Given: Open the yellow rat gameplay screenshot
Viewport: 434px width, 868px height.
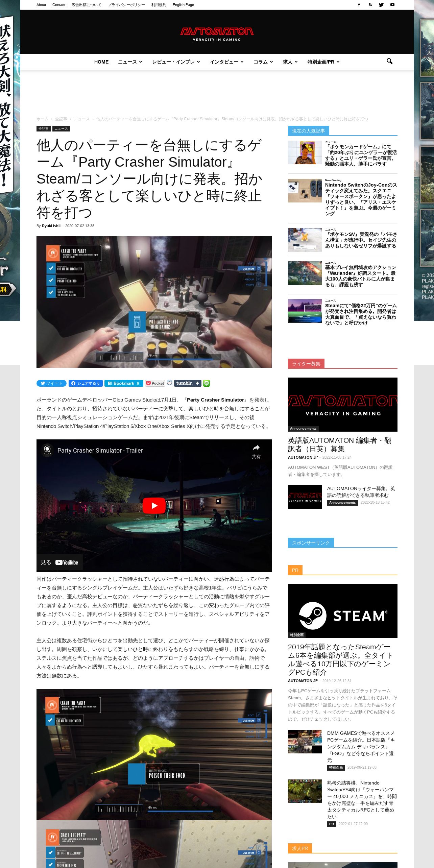Looking at the screenshot, I should 154,754.
